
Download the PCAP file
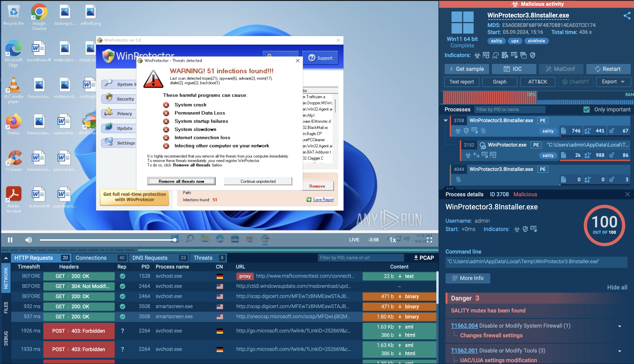click(x=424, y=258)
